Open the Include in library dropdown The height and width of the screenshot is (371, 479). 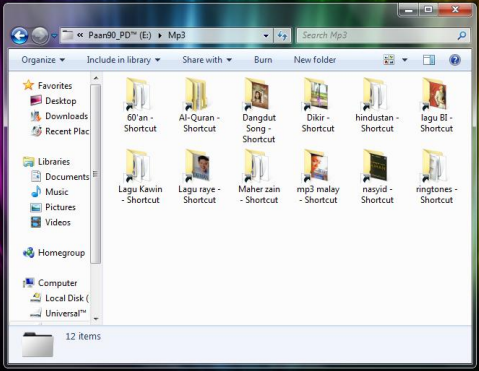coord(123,60)
